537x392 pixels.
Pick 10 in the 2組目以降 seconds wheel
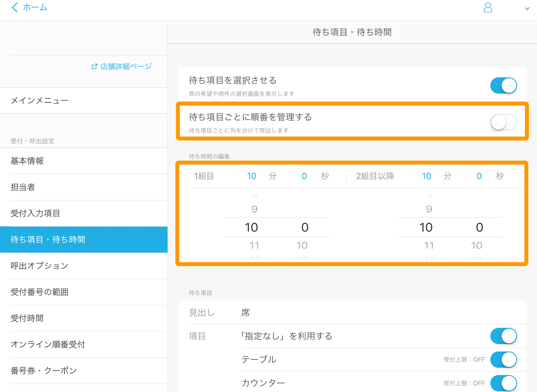pyautogui.click(x=477, y=245)
